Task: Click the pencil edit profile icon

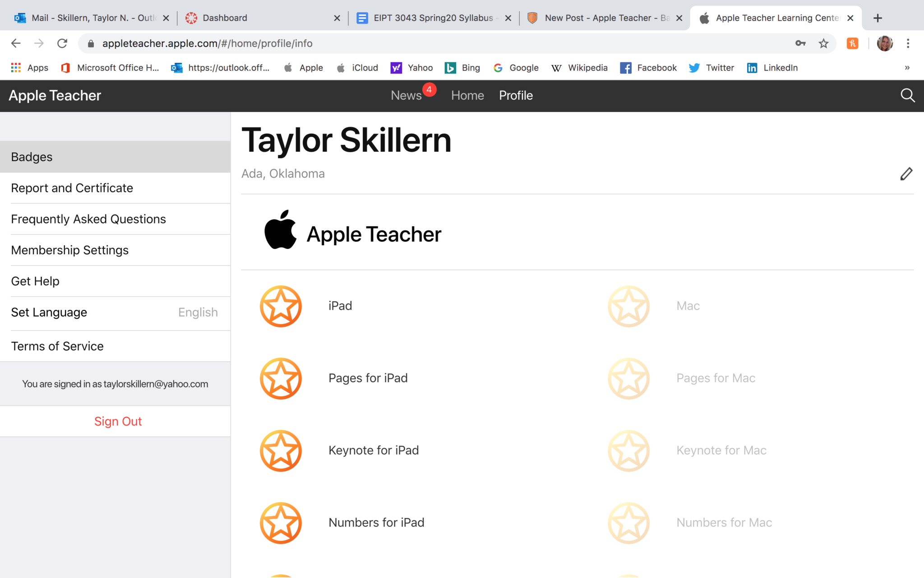Action: tap(906, 174)
